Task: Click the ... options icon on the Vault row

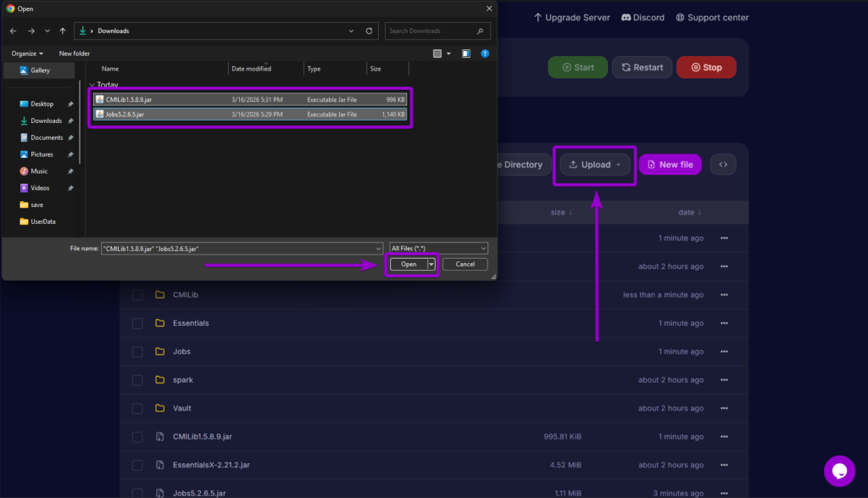Action: tap(725, 408)
